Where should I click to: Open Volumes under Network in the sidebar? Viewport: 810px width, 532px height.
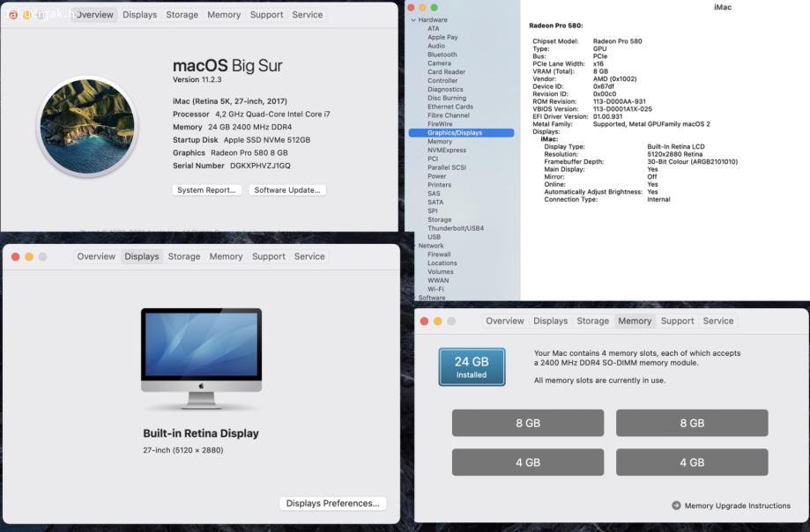tap(441, 272)
